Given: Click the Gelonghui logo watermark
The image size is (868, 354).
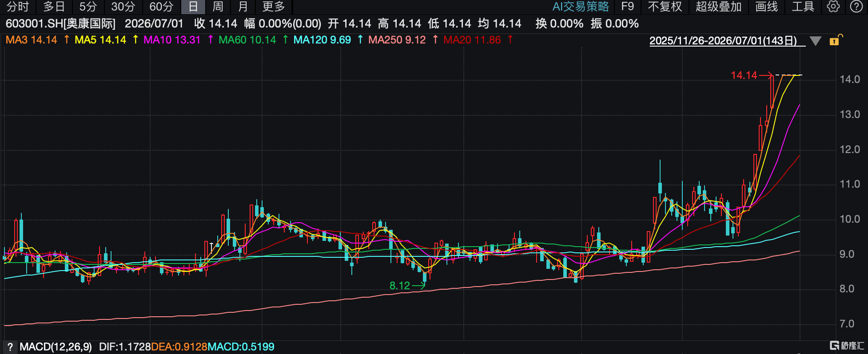Looking at the screenshot, I should [x=847, y=346].
